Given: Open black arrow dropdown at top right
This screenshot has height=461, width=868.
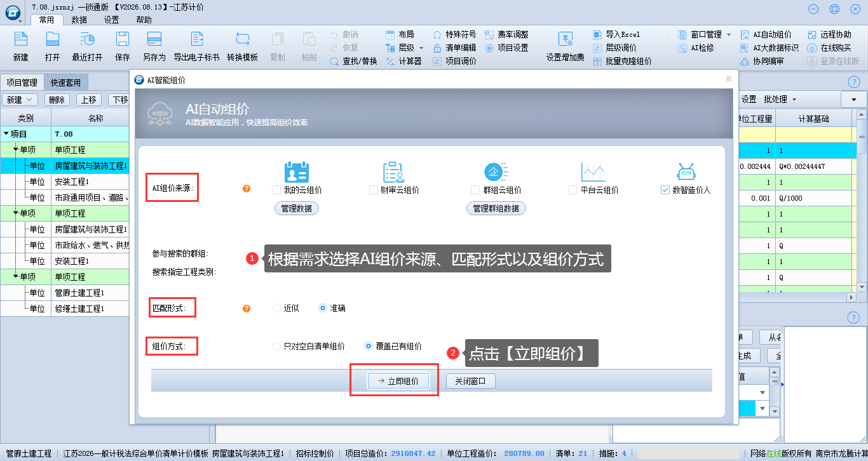Looking at the screenshot, I should (x=853, y=100).
